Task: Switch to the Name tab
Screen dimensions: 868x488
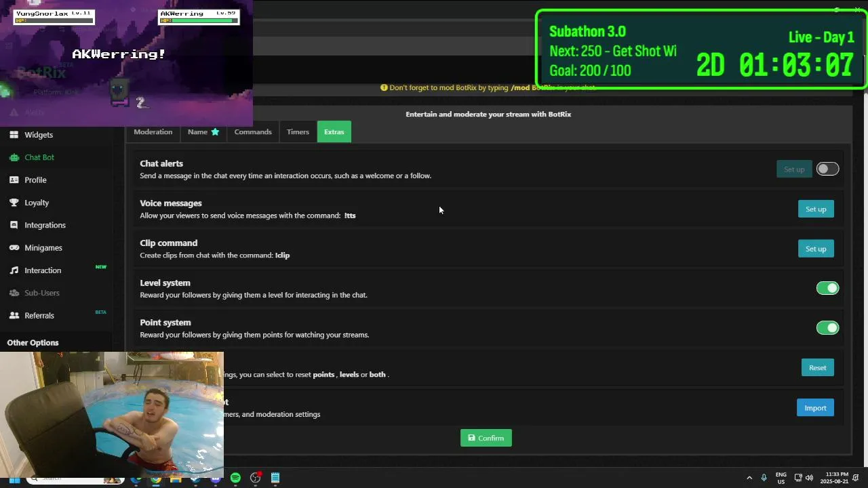Action: point(203,132)
